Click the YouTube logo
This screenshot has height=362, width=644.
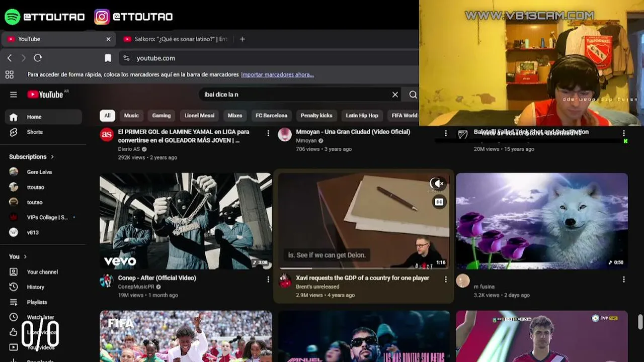tap(45, 95)
